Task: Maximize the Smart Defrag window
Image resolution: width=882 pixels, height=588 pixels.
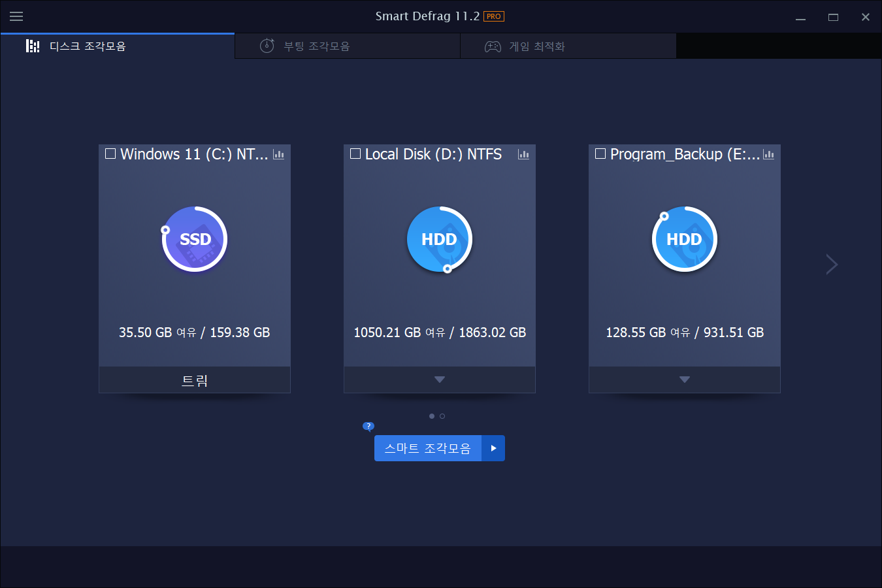Action: 833,17
